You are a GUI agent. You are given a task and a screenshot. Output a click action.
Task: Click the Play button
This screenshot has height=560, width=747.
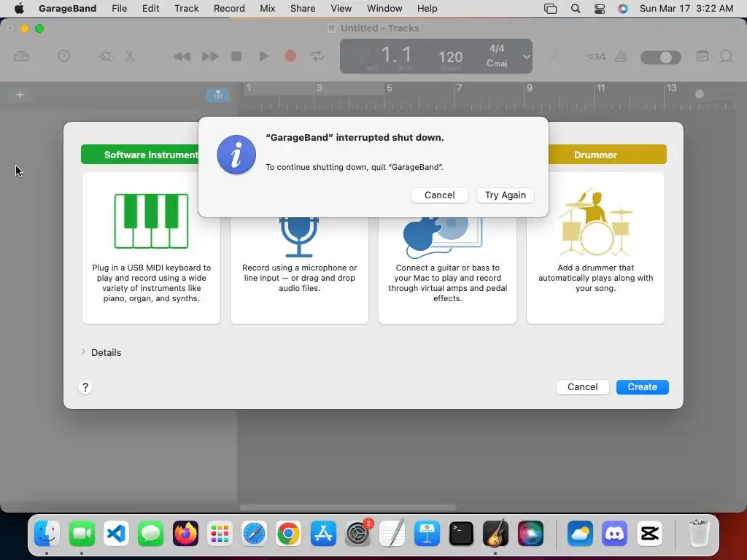[263, 56]
